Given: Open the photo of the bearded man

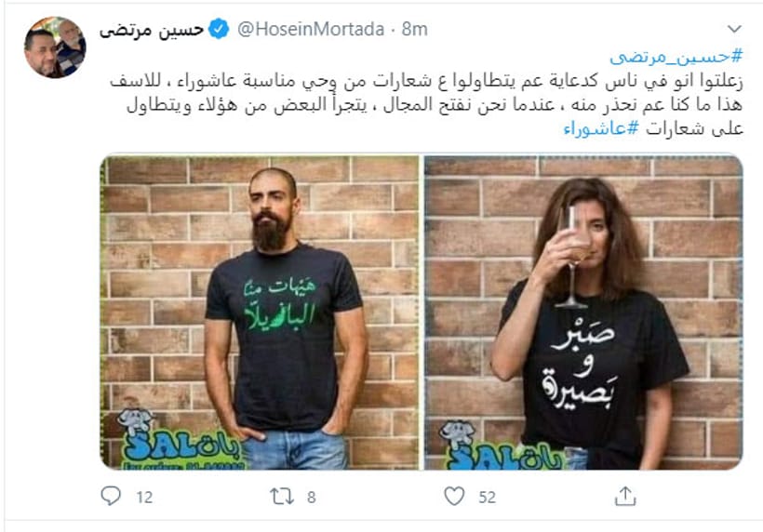Looking at the screenshot, I should tap(260, 313).
